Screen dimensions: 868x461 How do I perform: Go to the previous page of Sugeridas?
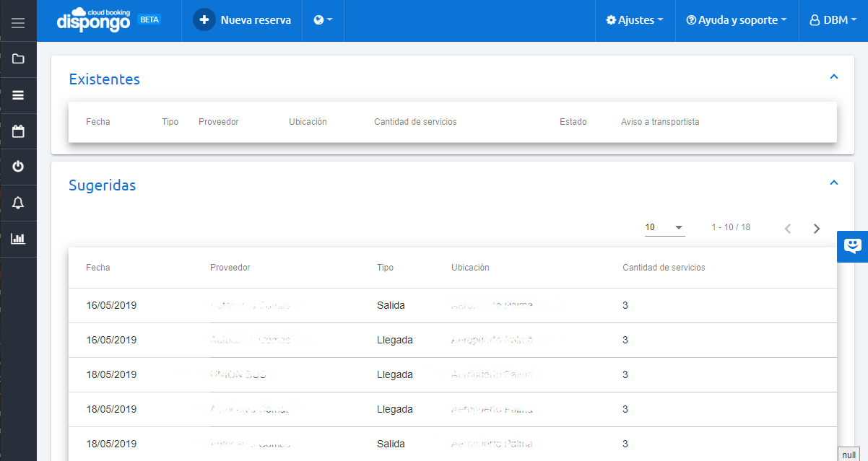[x=788, y=229]
